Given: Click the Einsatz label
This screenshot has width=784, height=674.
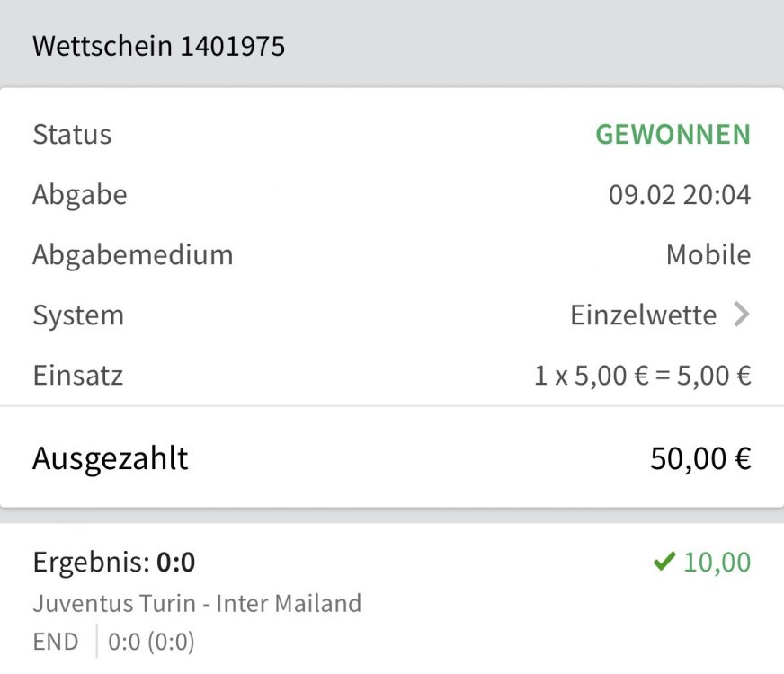Looking at the screenshot, I should (78, 376).
